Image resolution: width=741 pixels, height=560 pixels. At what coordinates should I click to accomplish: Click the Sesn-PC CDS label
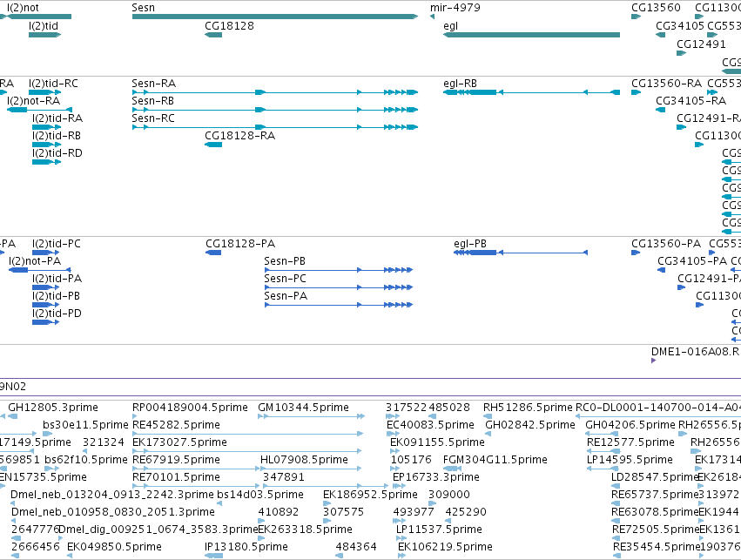pos(285,279)
